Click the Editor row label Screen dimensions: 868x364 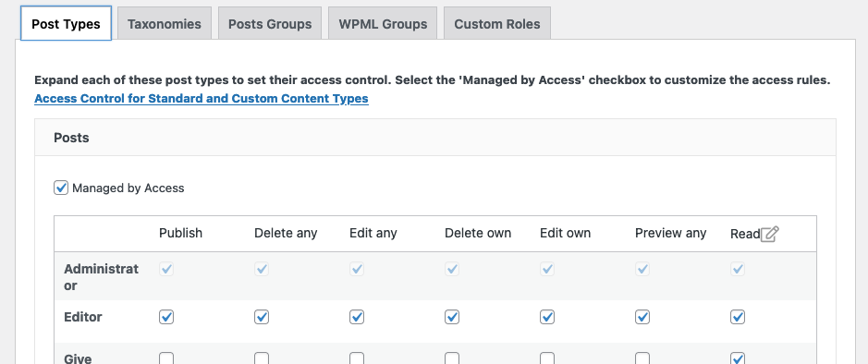click(83, 317)
